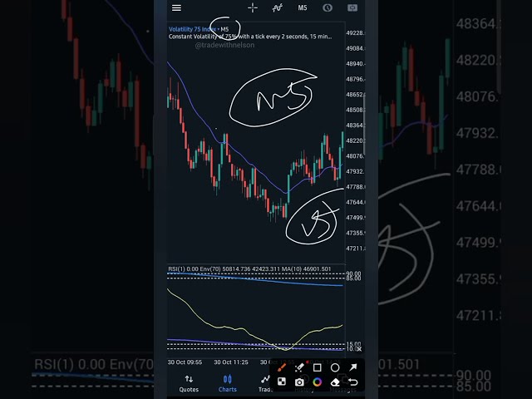Open the M5 timeframe selector in toolbar
The width and height of the screenshot is (532, 399).
point(303,7)
